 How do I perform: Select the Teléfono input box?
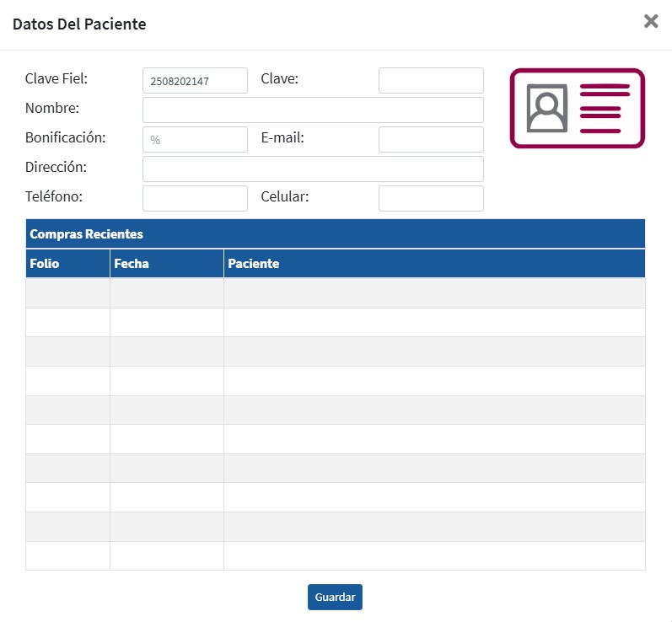point(195,199)
